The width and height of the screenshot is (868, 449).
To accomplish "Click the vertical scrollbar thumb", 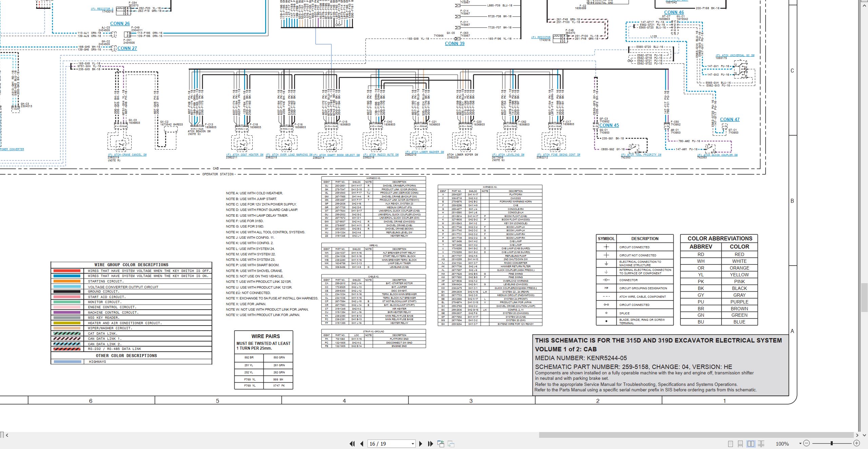I will pos(864,298).
